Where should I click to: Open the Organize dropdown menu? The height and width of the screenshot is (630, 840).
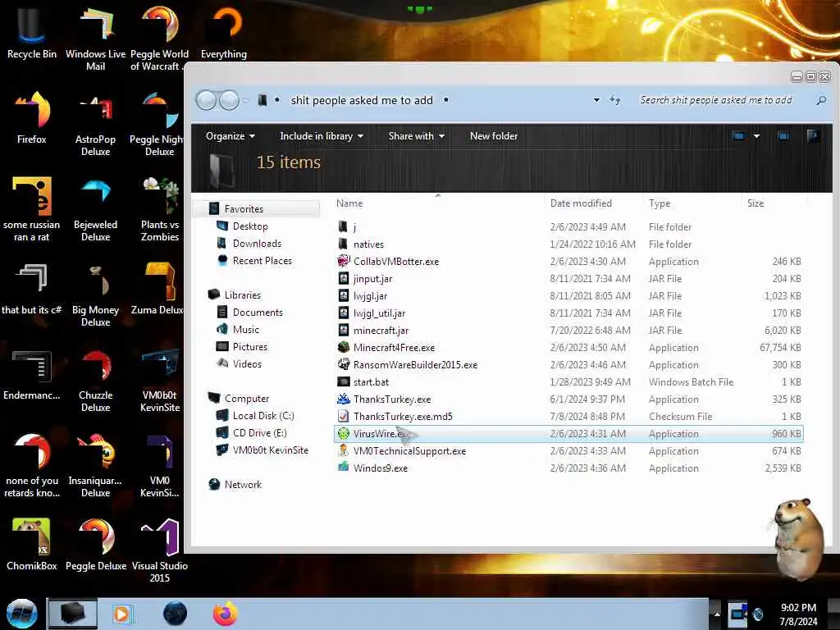click(231, 136)
